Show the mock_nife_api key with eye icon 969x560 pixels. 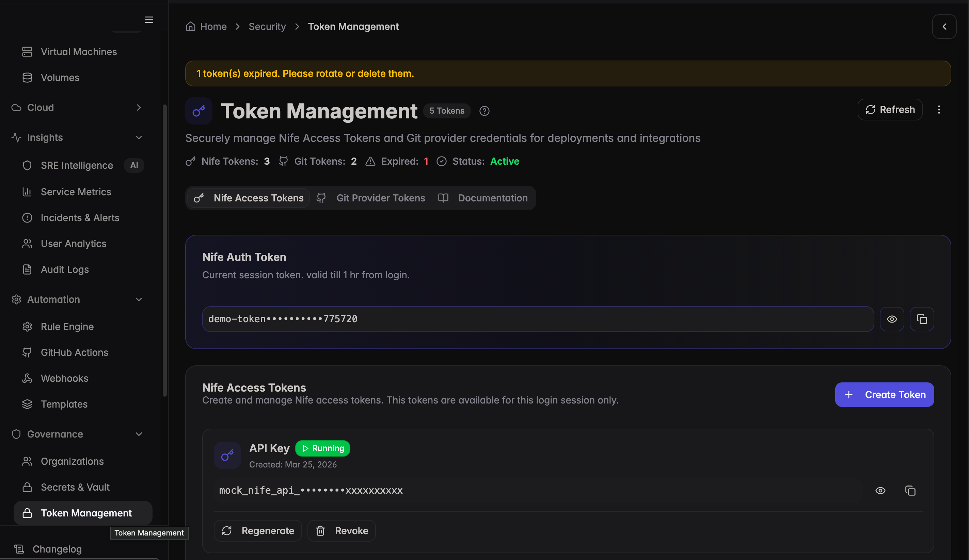[x=880, y=491]
